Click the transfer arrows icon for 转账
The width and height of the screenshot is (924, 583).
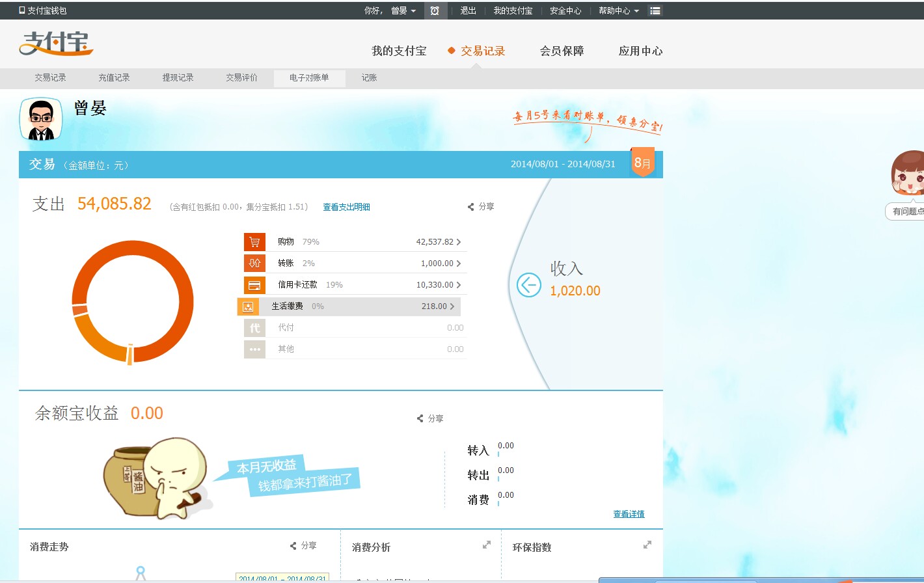254,264
